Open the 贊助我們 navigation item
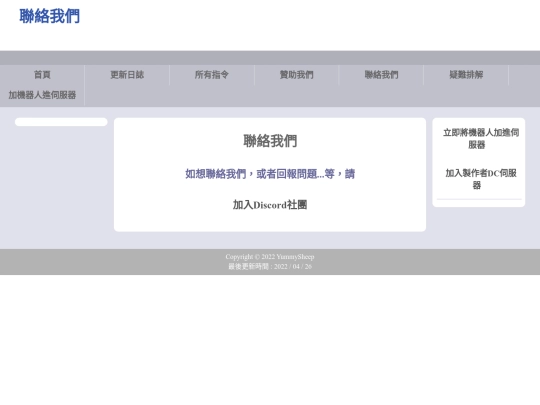Screen dimensions: 540x405 [x=296, y=75]
